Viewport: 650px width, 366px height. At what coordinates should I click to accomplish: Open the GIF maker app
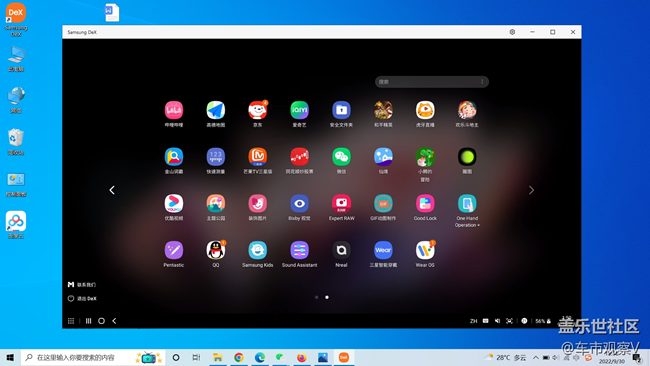click(383, 204)
